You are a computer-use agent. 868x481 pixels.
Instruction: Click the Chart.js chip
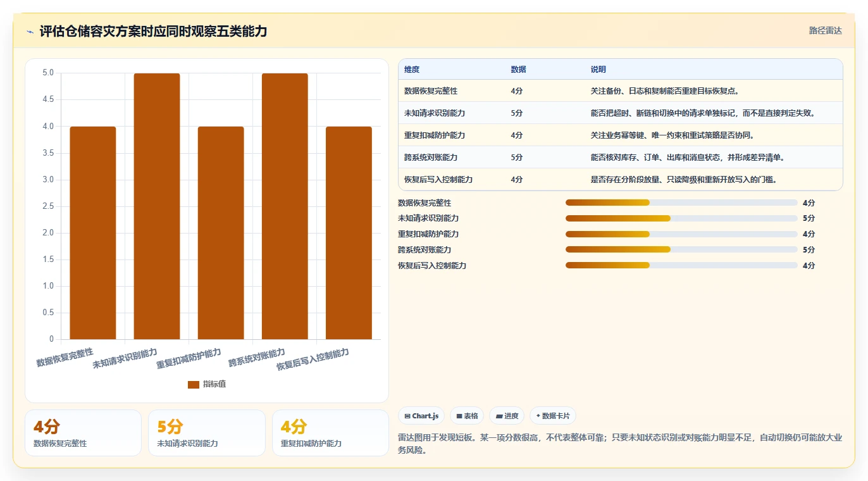click(x=421, y=416)
